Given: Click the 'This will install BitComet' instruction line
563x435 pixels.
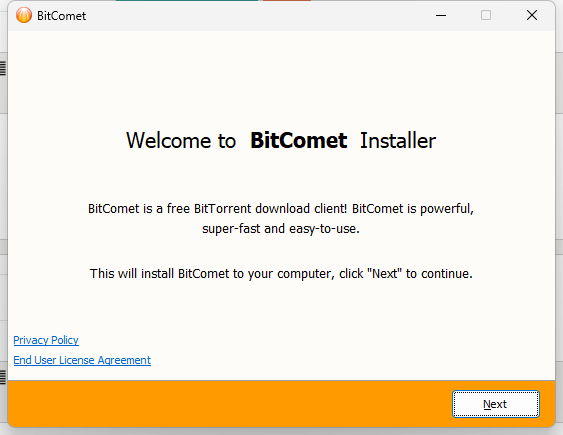Looking at the screenshot, I should tap(281, 273).
